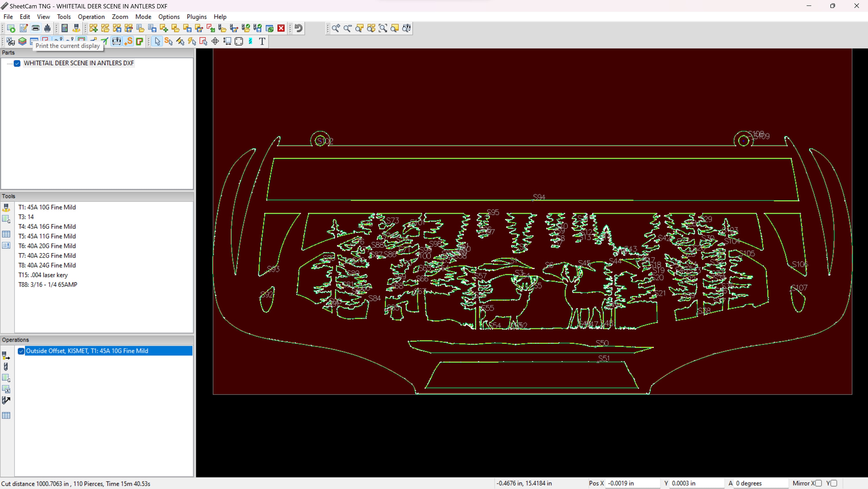Click the zoom to fit drawing icon

click(383, 28)
